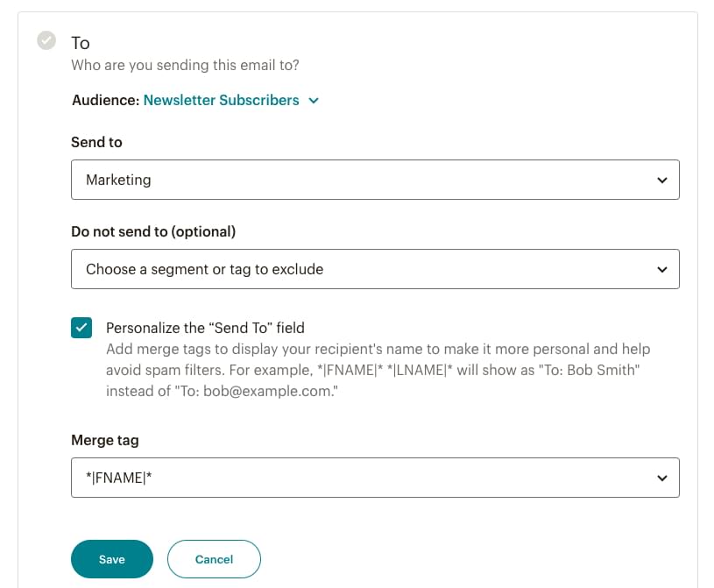This screenshot has width=714, height=588.
Task: Open the Merge tag dropdown showing *|FNAME|*
Action: [374, 478]
